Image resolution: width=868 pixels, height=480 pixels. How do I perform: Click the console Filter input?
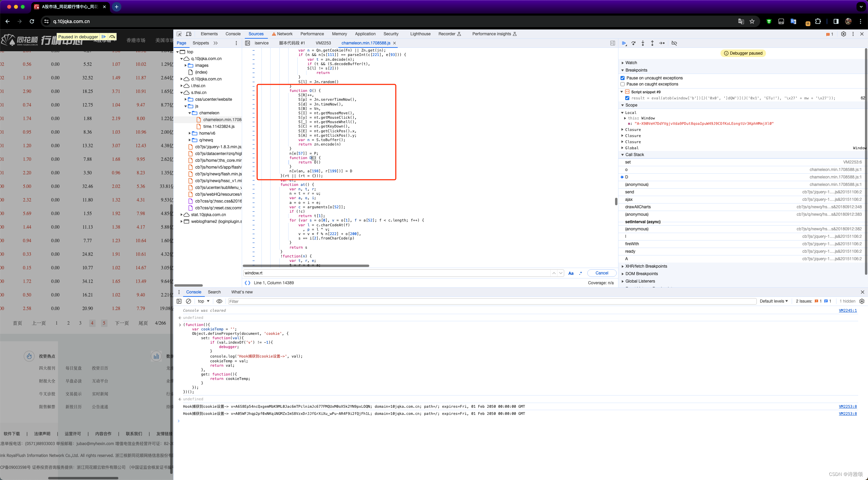(x=492, y=301)
